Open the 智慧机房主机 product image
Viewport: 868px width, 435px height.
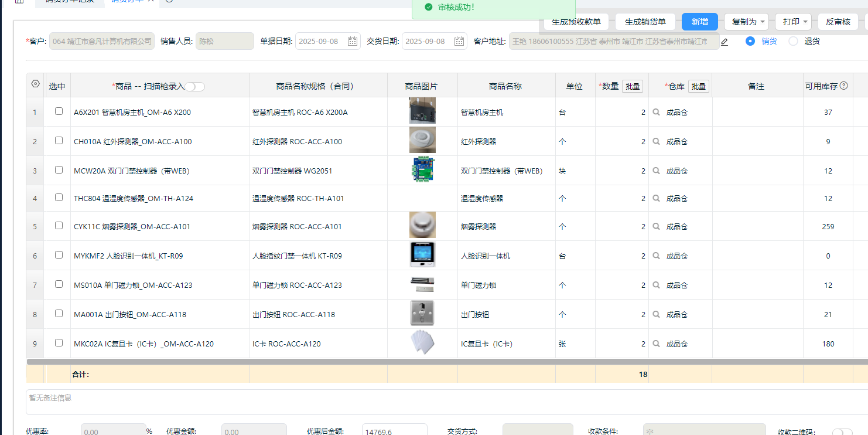[x=422, y=111]
